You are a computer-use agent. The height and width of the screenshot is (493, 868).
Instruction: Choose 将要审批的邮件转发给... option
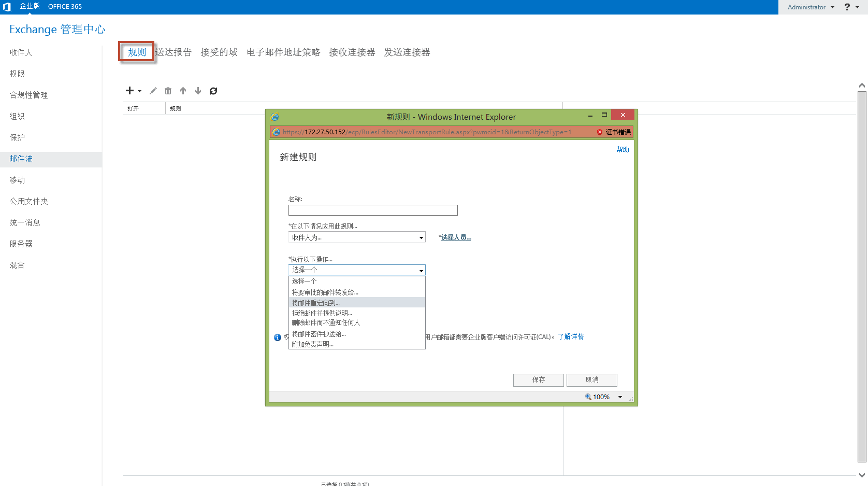357,292
